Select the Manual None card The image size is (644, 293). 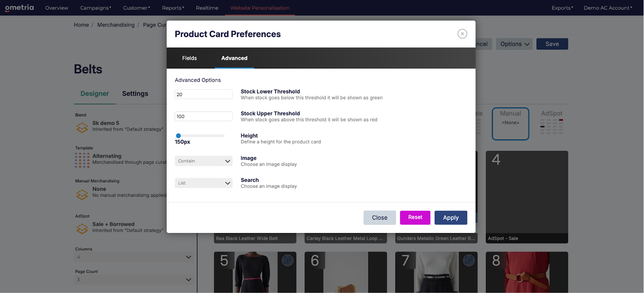510,124
